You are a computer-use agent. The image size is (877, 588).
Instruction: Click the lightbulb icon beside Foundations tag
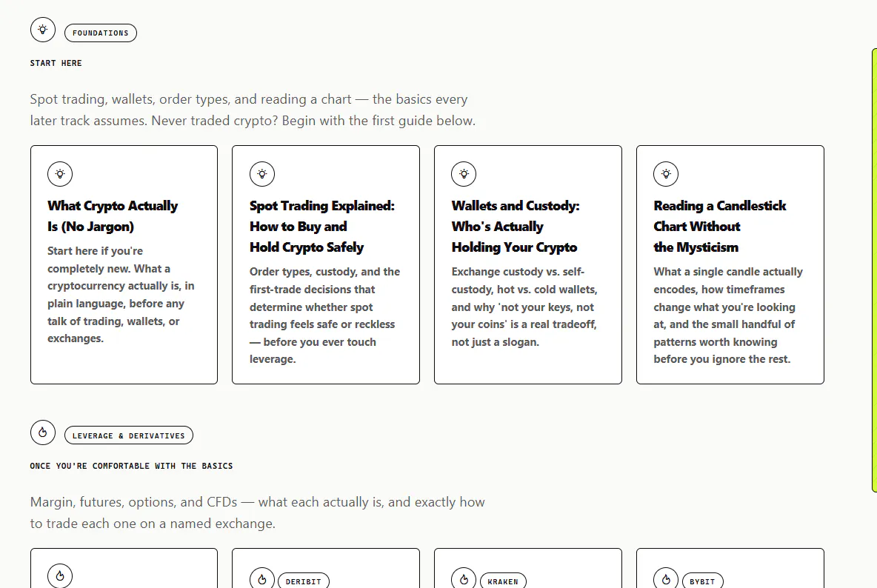click(43, 30)
